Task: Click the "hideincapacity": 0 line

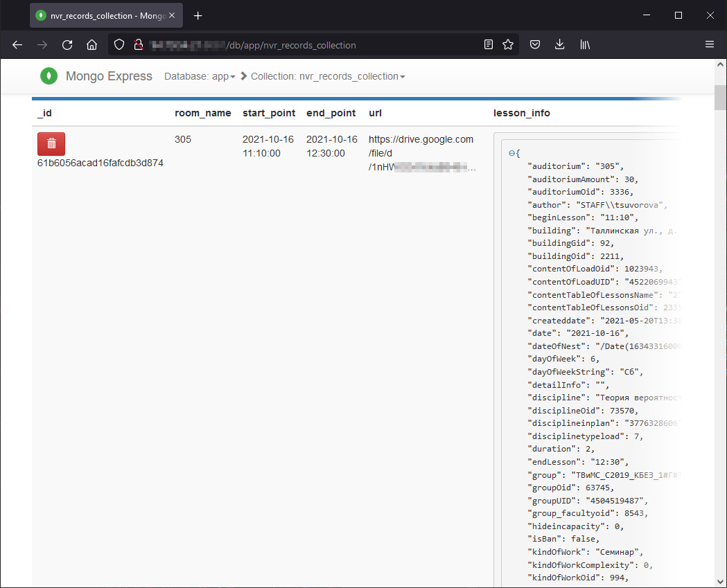Action: coord(576,526)
